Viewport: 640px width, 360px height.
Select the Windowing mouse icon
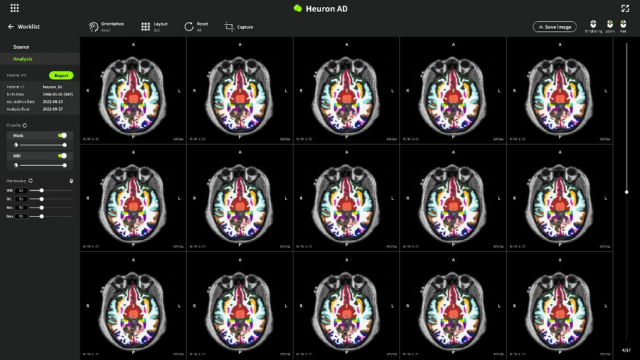coord(593,24)
